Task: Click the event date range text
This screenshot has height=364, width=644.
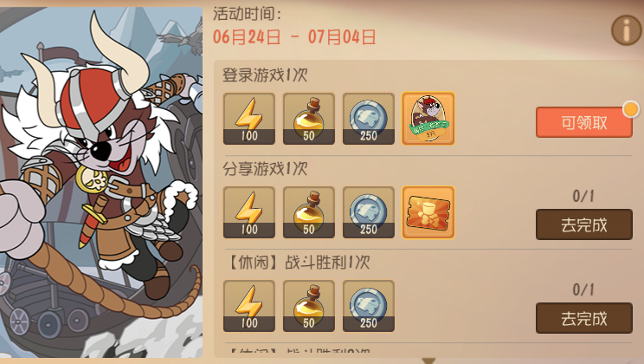Action: click(294, 37)
